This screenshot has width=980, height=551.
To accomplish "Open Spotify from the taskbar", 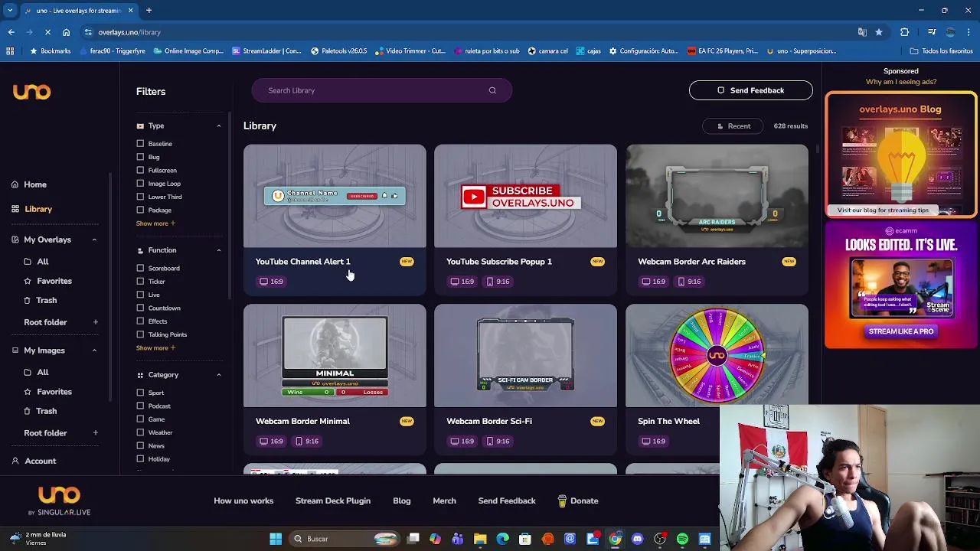I will (x=682, y=539).
